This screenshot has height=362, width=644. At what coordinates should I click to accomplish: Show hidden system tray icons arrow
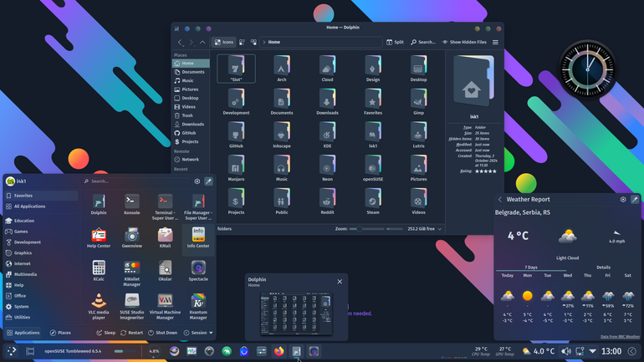pos(592,351)
